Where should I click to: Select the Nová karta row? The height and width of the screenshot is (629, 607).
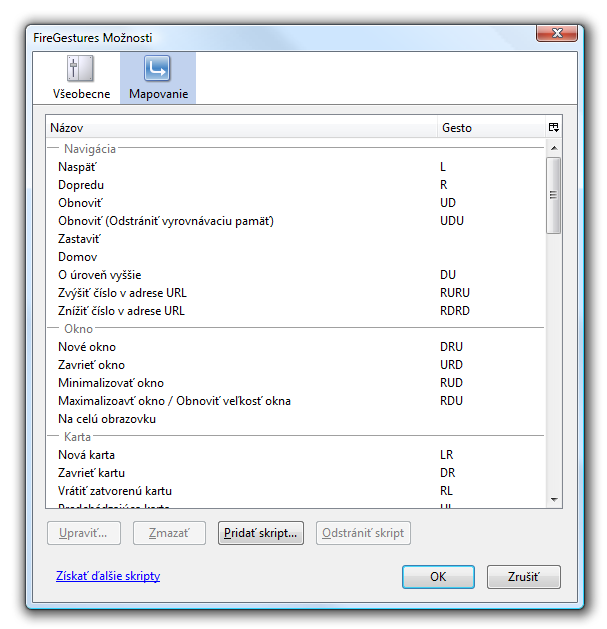(296, 455)
